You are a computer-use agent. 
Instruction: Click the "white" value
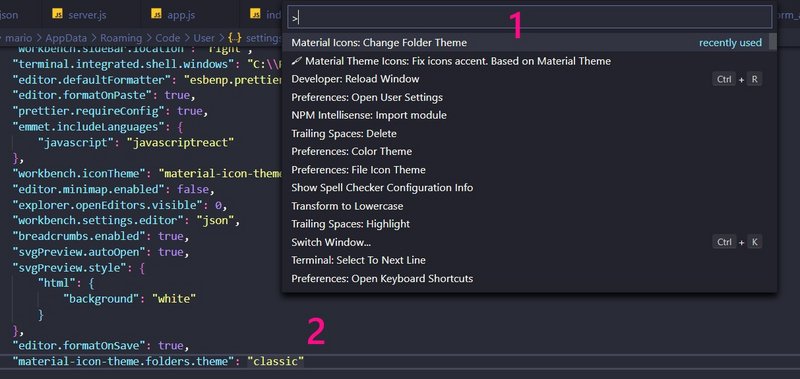[x=174, y=298]
